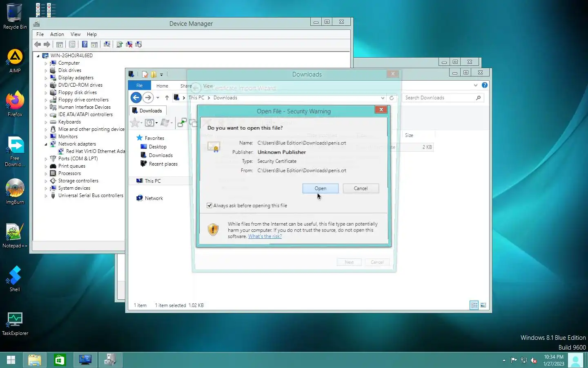This screenshot has width=588, height=368.
Task: Select Red Hat VirtIO Ethernet Adapter device
Action: pos(91,151)
